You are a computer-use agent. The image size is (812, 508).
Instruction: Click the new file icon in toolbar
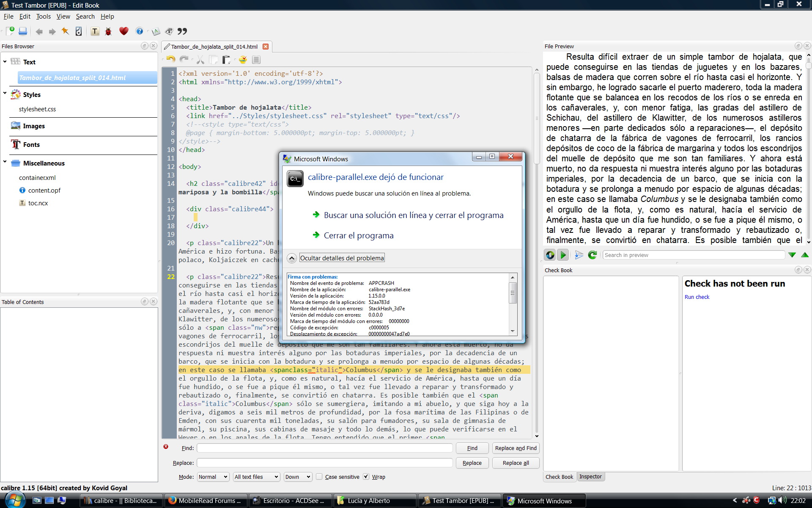coord(10,31)
